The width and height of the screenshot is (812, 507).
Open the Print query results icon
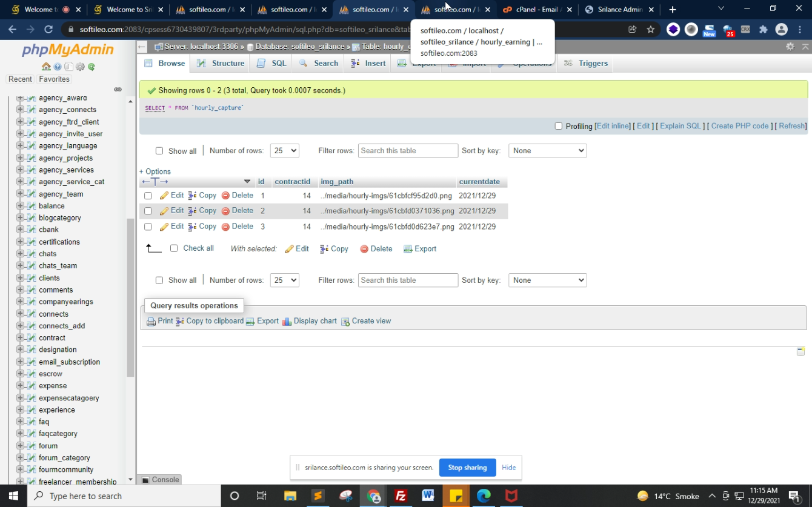pos(151,322)
